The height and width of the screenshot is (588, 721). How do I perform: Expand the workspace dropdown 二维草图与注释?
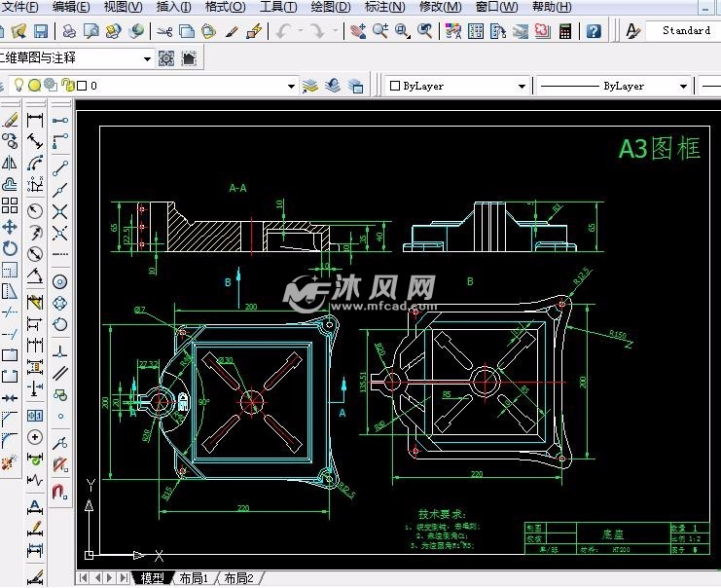coord(147,58)
